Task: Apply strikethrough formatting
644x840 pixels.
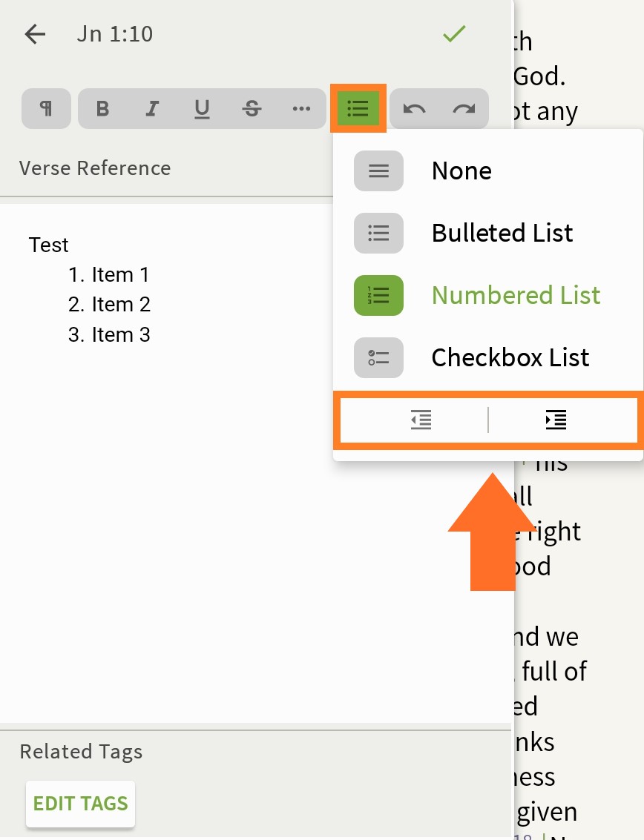Action: tap(252, 109)
